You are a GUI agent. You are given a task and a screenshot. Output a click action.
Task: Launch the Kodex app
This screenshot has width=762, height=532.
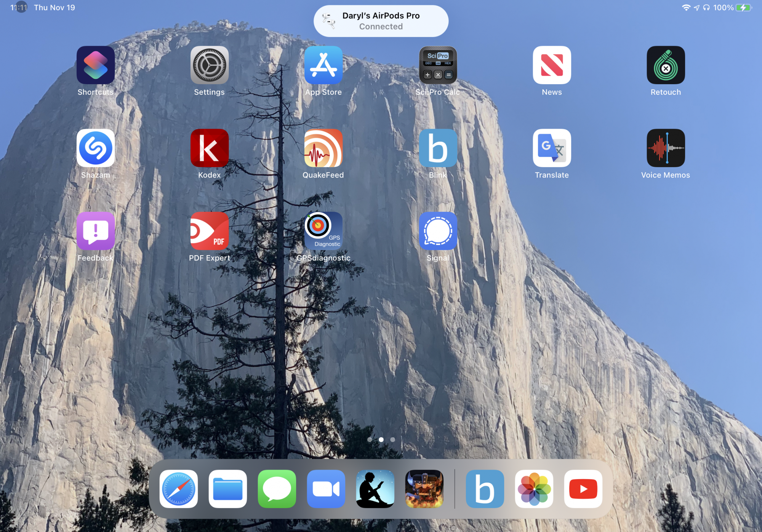pyautogui.click(x=209, y=148)
